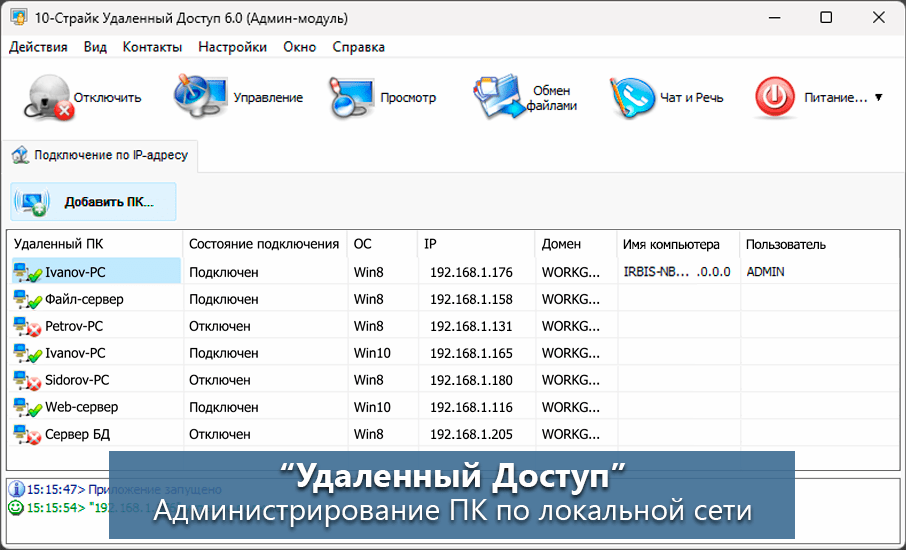
Task: Maximize the application window
Action: (x=826, y=17)
